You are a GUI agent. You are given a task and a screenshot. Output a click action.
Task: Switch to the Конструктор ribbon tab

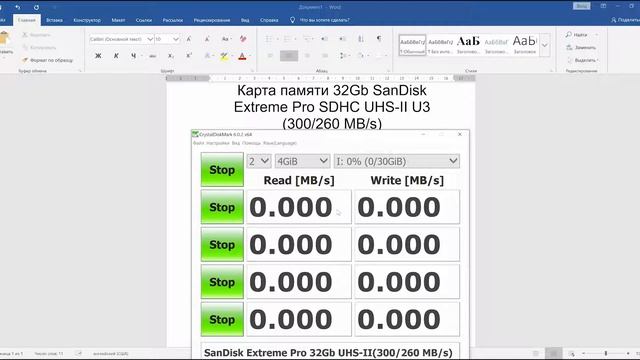point(87,20)
